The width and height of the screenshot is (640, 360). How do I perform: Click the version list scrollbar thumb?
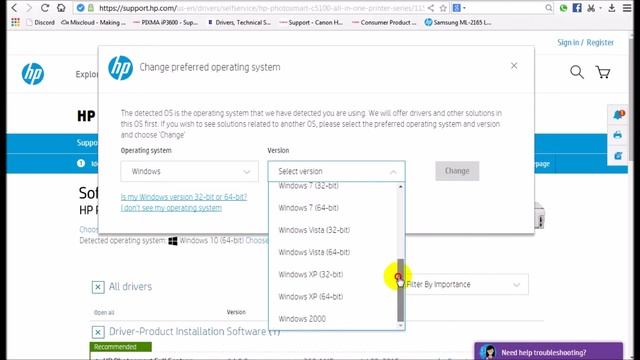(x=400, y=290)
